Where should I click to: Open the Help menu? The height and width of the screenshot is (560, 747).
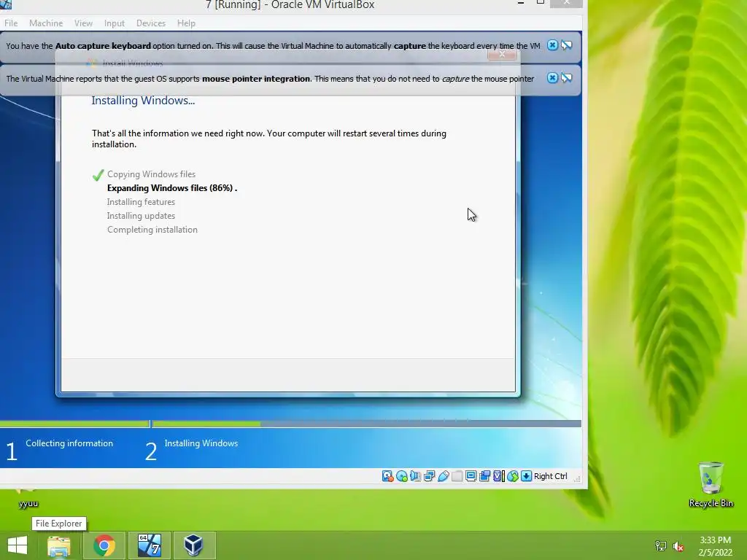[186, 23]
